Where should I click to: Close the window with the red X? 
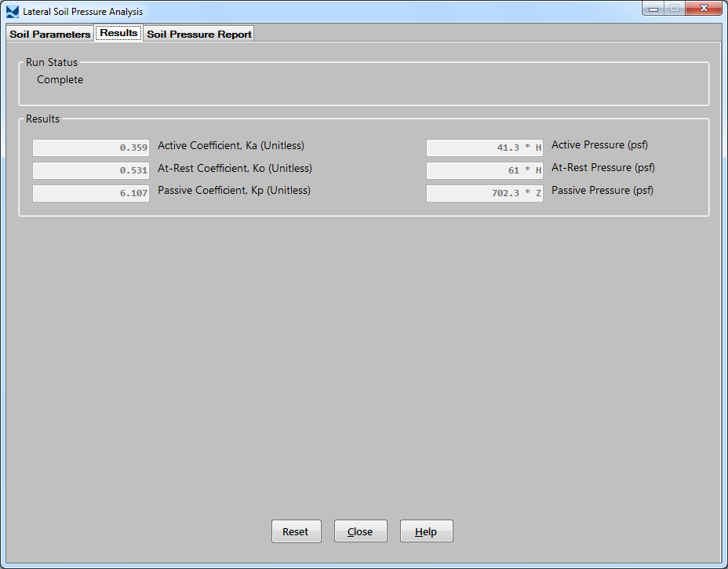pyautogui.click(x=703, y=9)
